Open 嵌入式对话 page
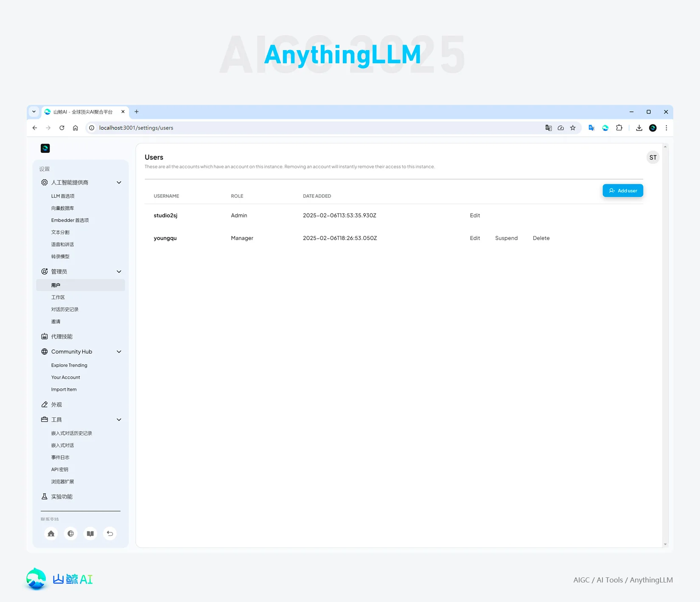 [x=62, y=445]
